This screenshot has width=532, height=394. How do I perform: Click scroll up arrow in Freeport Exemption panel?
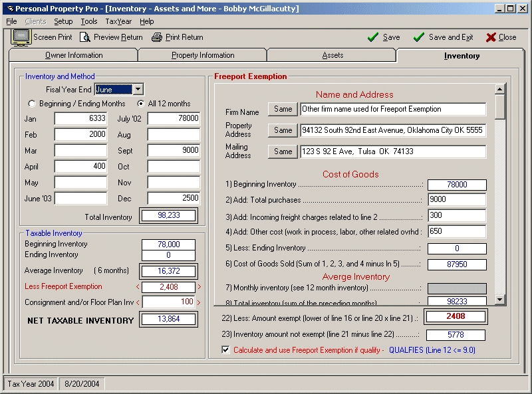click(499, 89)
